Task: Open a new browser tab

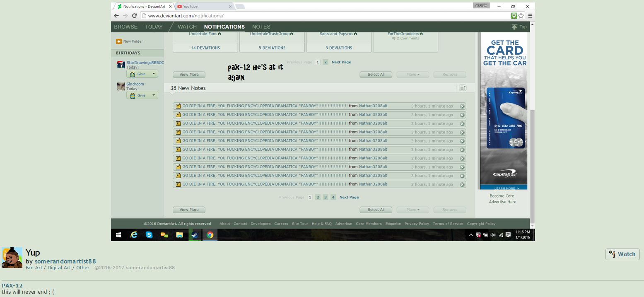Action: [240, 7]
